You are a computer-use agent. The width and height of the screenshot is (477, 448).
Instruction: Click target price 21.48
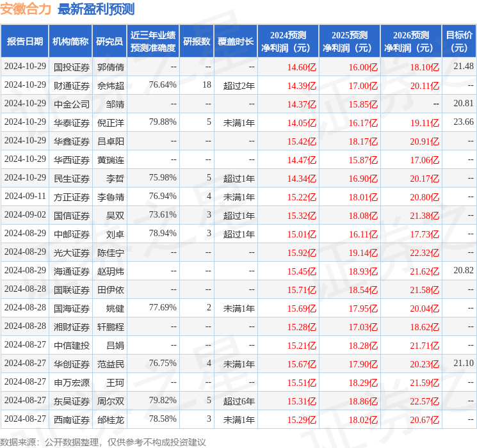(x=464, y=67)
